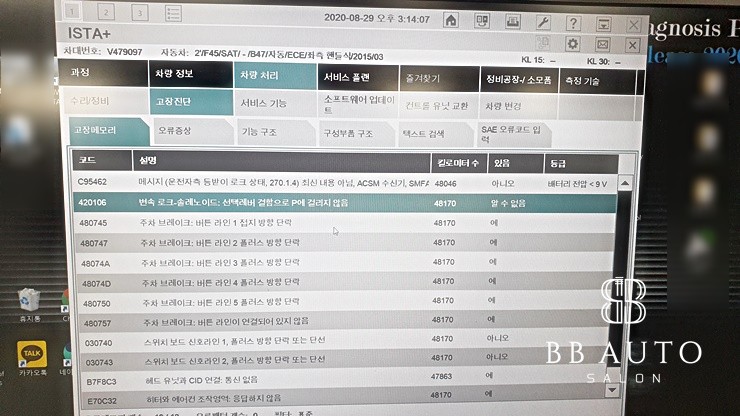Switch to 오류증상 tab
The image size is (740, 416).
[192, 132]
